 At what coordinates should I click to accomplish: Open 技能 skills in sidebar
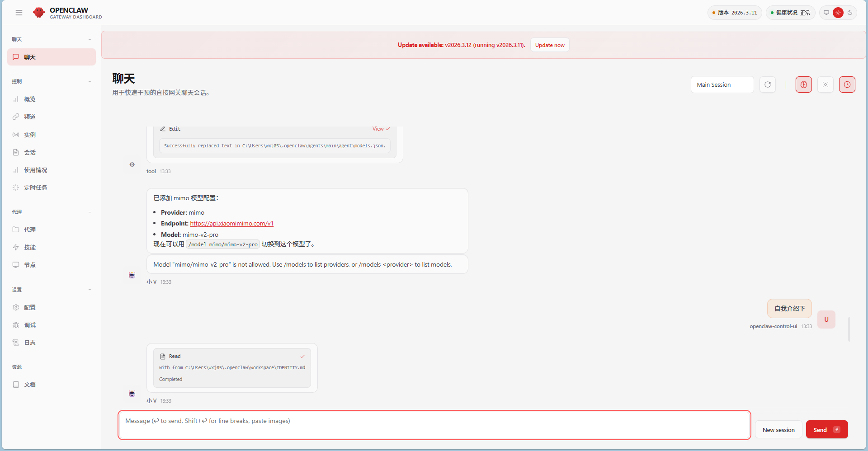click(x=52, y=247)
